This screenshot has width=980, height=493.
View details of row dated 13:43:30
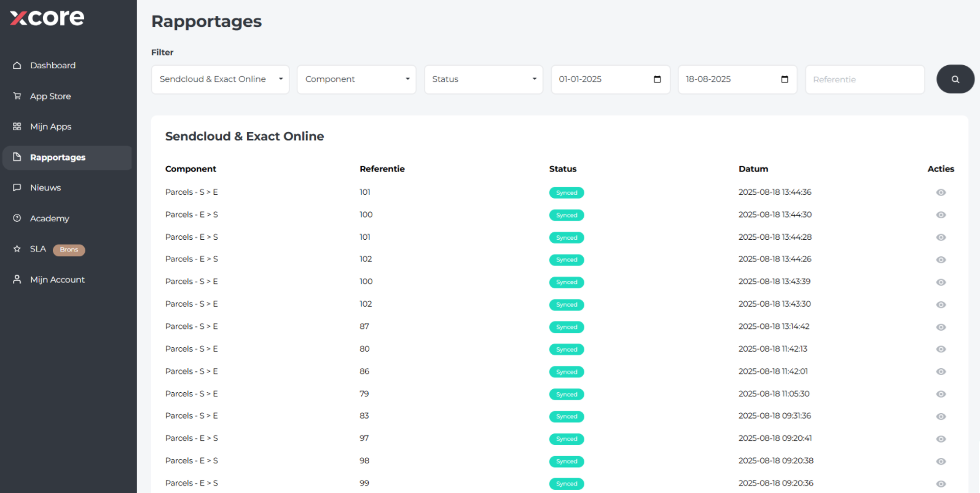941,305
